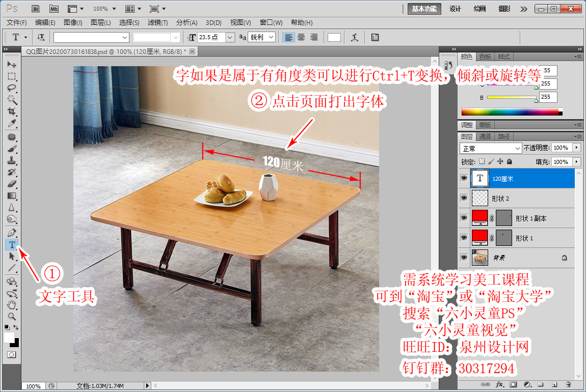
Task: Select the Blur tool
Action: 12,207
